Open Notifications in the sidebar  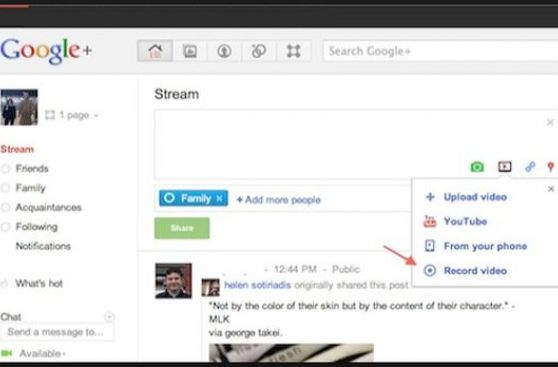click(x=43, y=246)
